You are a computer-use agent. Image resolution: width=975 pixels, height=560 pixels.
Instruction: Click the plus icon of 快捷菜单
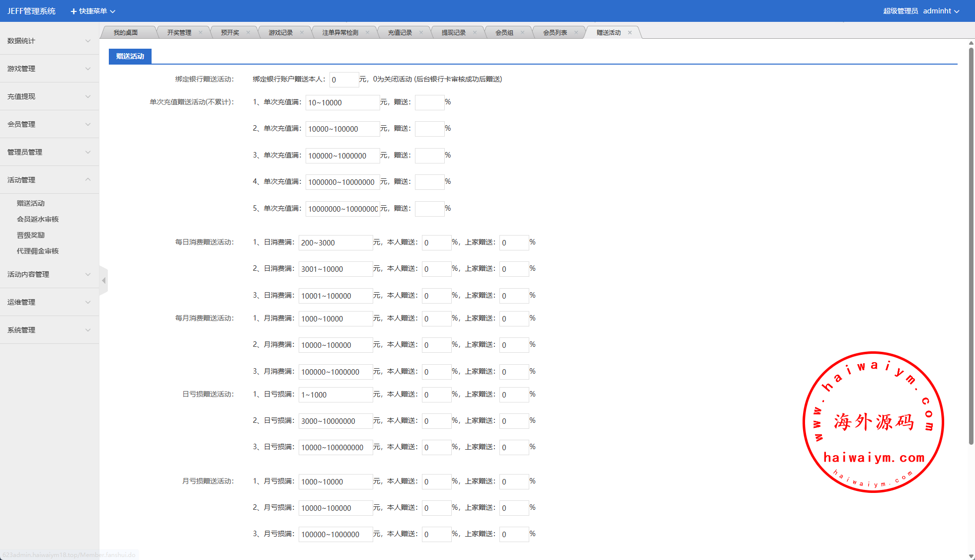pyautogui.click(x=74, y=11)
